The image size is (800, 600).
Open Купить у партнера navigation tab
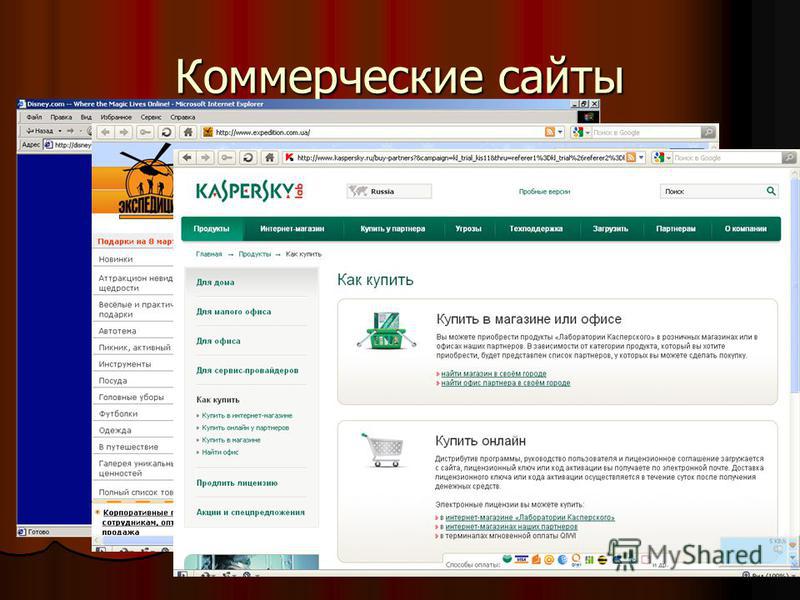pos(393,229)
